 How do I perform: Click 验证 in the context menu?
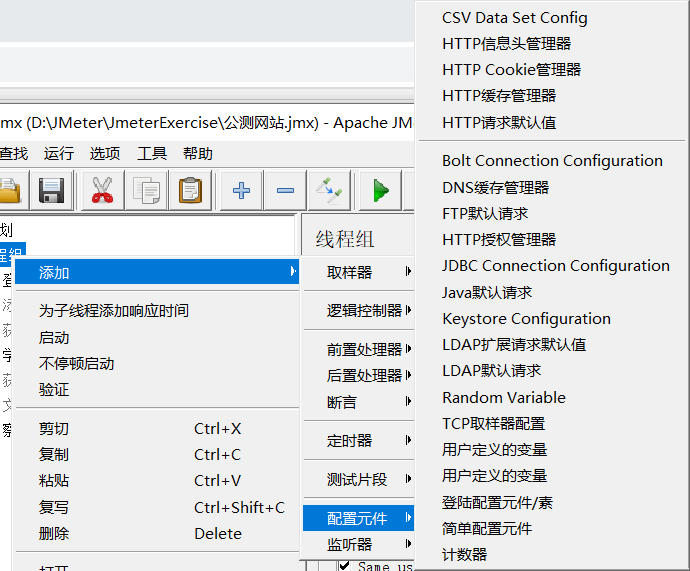tap(157, 390)
